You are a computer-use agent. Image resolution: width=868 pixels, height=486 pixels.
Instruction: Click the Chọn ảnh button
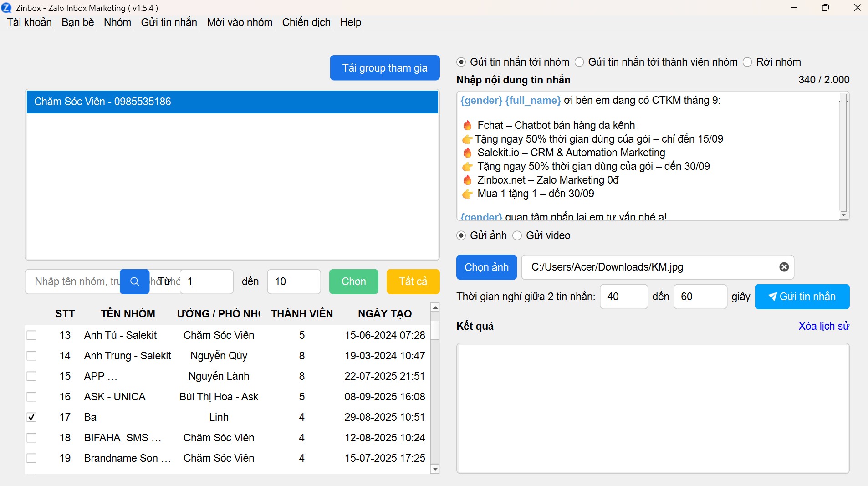[x=486, y=267]
